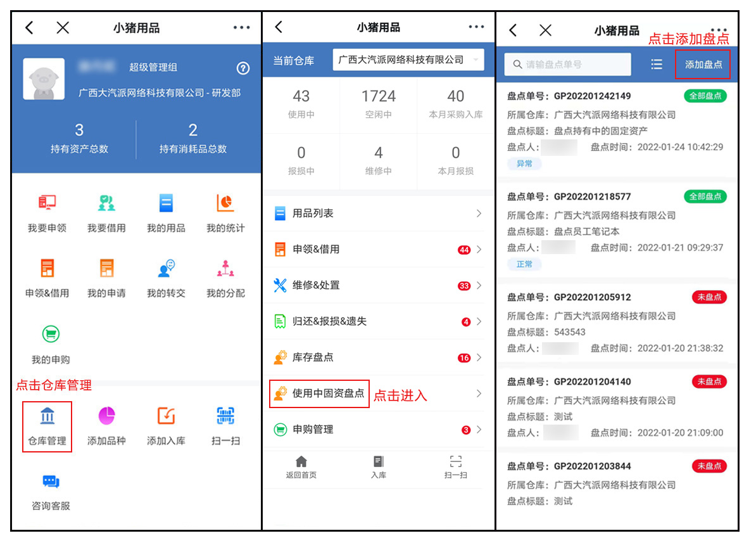
Task: Go back from the inventory list screen
Action: coord(513,30)
